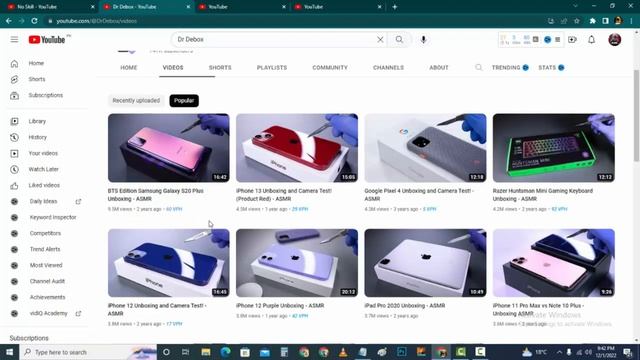
Task: Open the Create video icon
Action: coord(572,40)
